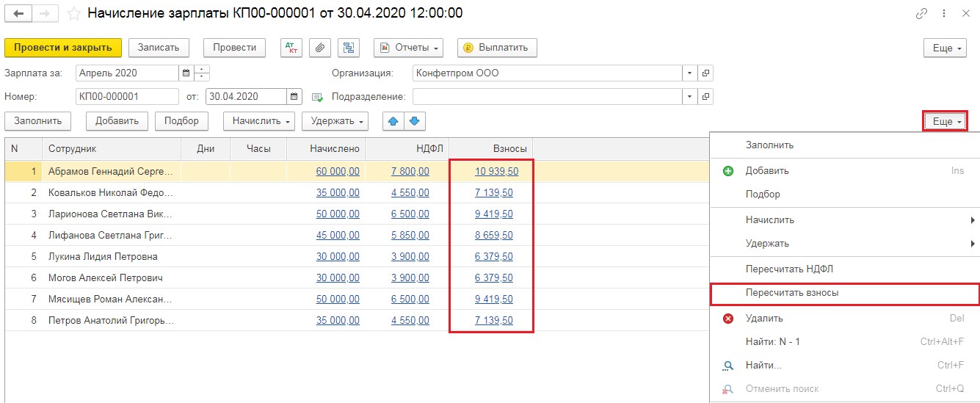980x403 pixels.
Task: Add document to favorites with star icon
Action: pyautogui.click(x=73, y=14)
